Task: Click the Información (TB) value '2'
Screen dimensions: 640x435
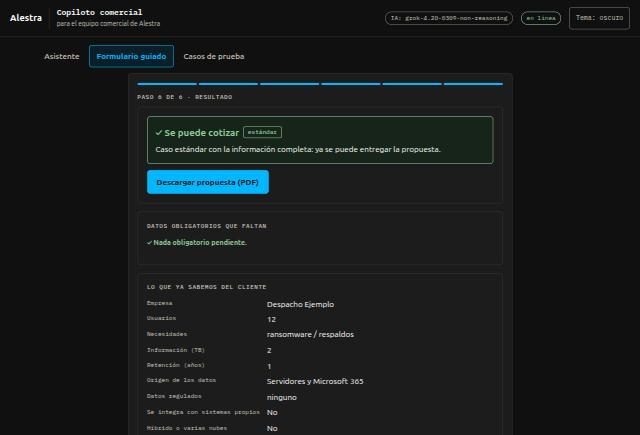Action: pos(269,351)
